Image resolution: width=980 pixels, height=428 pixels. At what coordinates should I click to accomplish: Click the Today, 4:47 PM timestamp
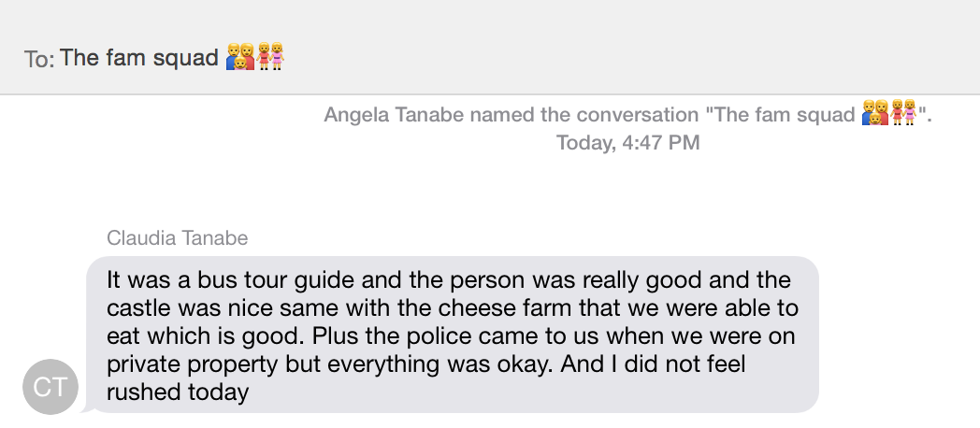tap(627, 142)
